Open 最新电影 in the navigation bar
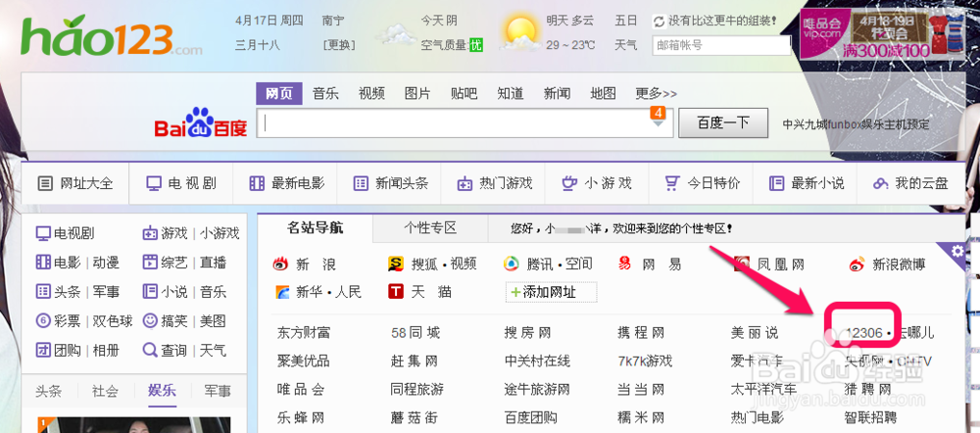The height and width of the screenshot is (433, 980). click(x=285, y=183)
